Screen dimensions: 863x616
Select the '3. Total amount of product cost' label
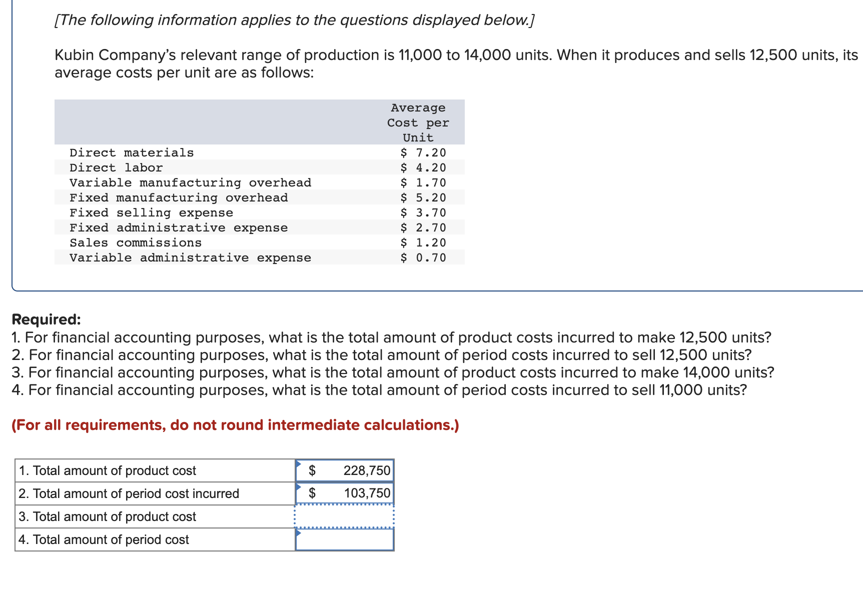coord(108,516)
